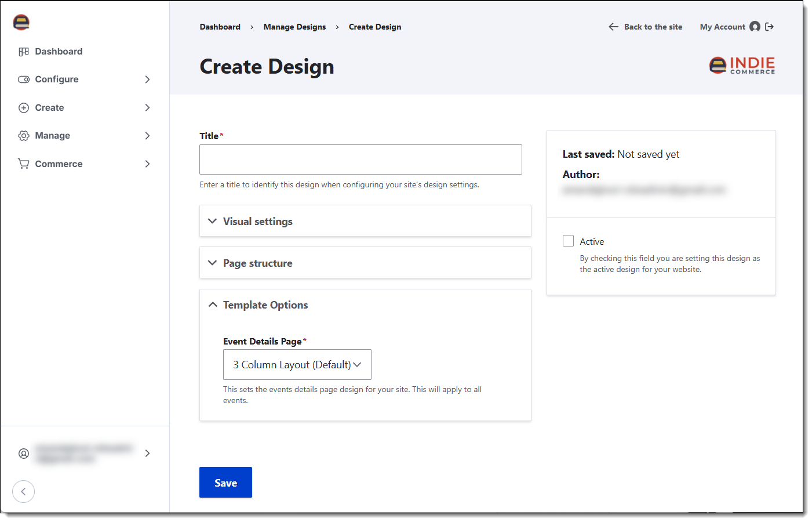
Task: Save the design with the Save button
Action: (x=225, y=483)
